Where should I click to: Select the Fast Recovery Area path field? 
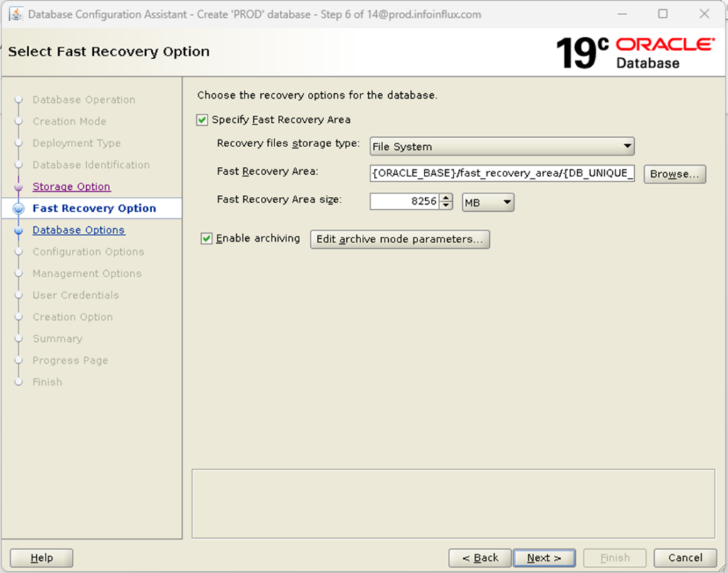(501, 173)
